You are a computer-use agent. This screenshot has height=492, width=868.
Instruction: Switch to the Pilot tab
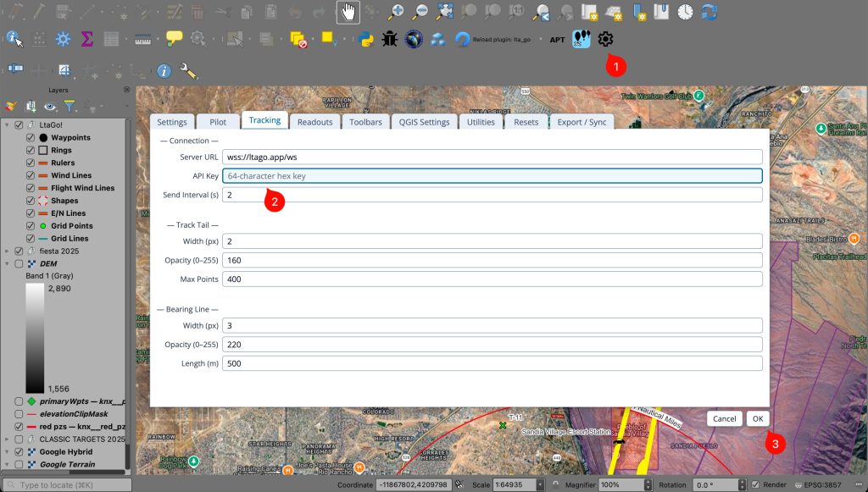point(218,122)
